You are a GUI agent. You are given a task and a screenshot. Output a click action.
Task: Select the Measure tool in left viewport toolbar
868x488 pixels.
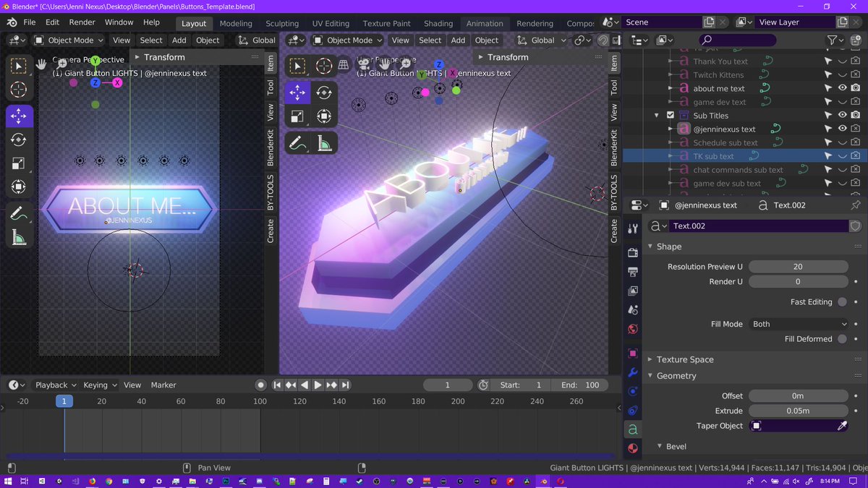pos(19,238)
